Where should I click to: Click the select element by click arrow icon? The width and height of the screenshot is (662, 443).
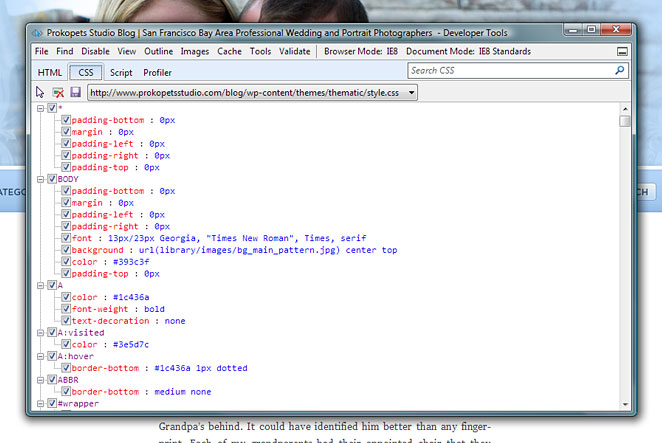[41, 92]
